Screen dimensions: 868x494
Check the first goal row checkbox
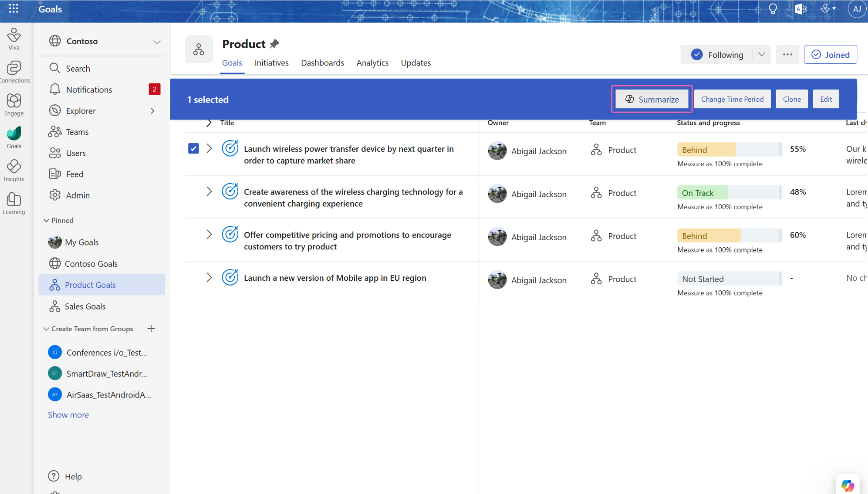coord(194,149)
